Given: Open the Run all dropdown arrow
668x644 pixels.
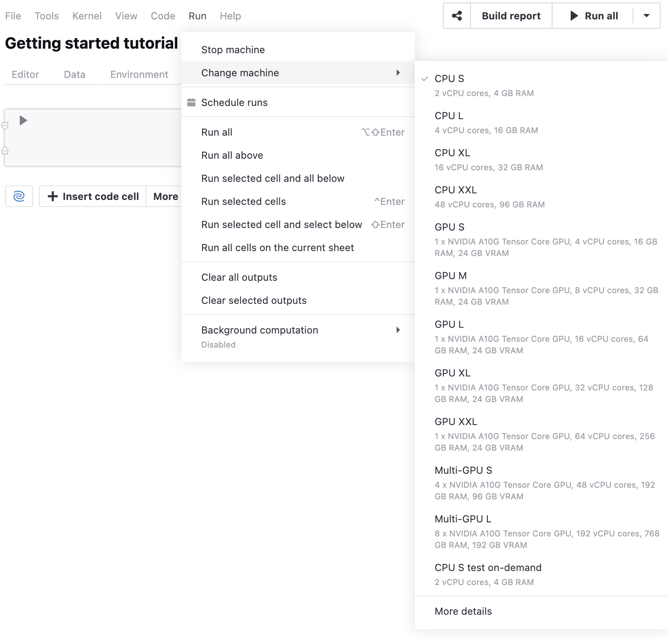Looking at the screenshot, I should coord(646,16).
